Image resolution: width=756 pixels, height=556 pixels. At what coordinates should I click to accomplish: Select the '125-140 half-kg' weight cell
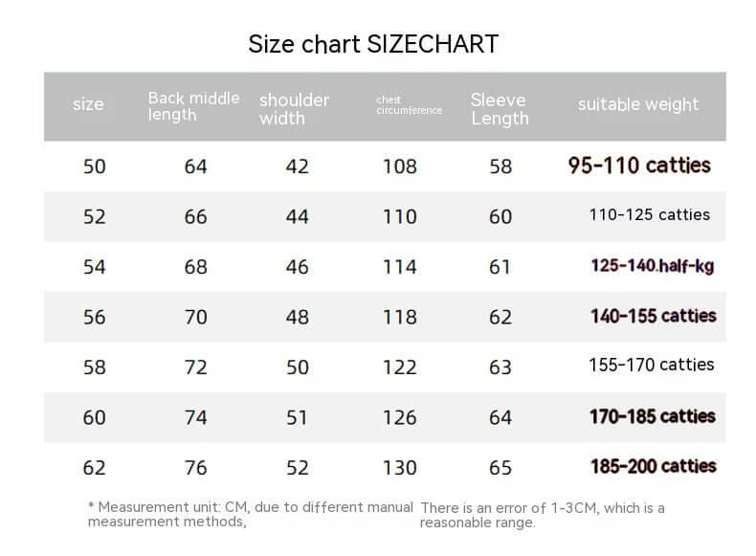coord(653,266)
